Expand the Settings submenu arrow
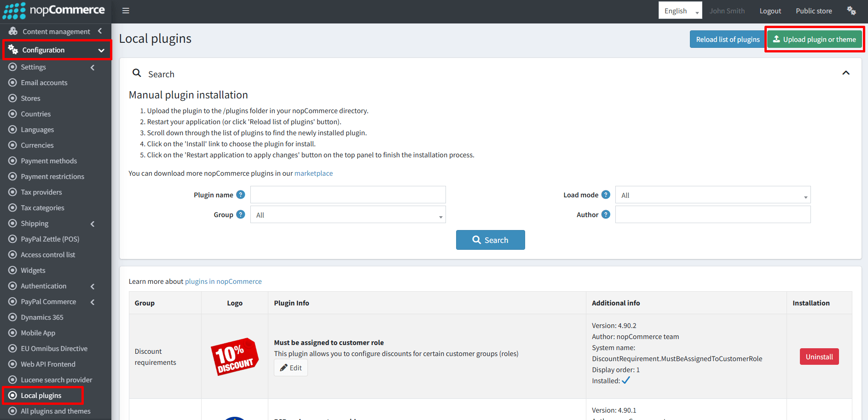The width and height of the screenshot is (868, 420). click(93, 67)
